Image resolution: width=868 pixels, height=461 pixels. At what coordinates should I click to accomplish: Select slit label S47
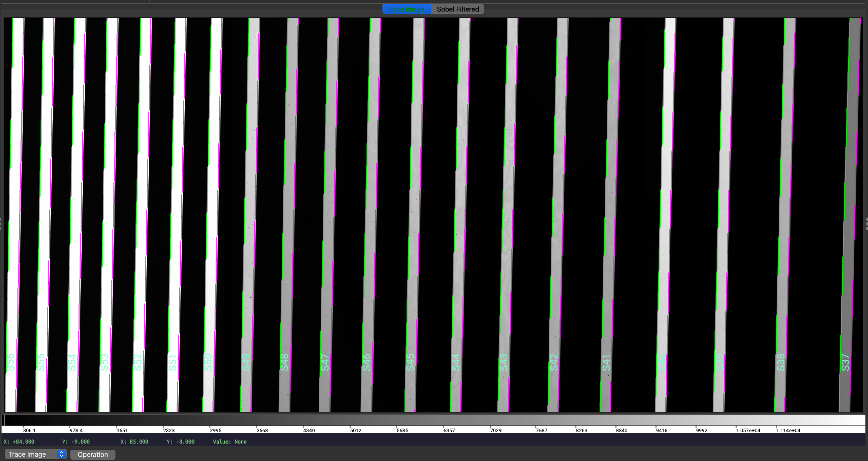coord(325,362)
